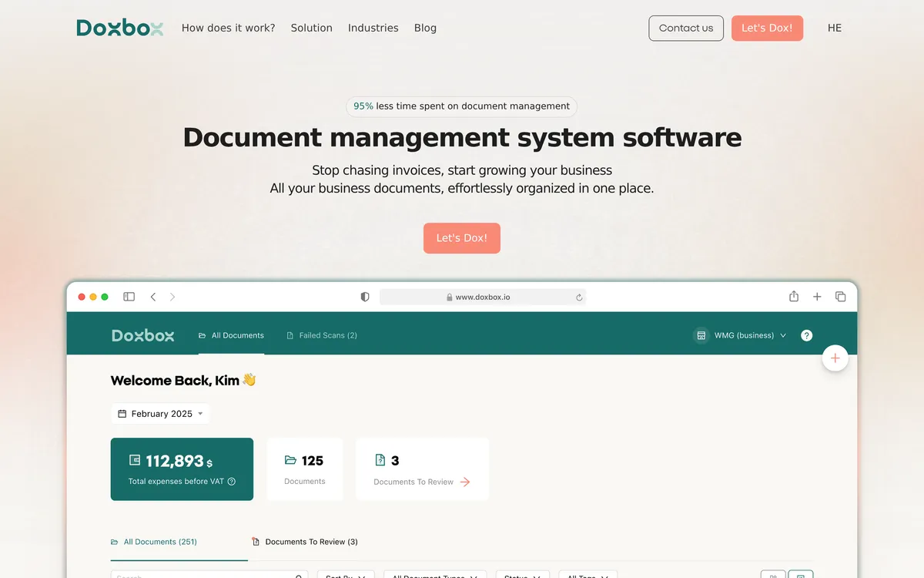Click the Doxbox logo in the top navigation
924x578 pixels.
(120, 28)
